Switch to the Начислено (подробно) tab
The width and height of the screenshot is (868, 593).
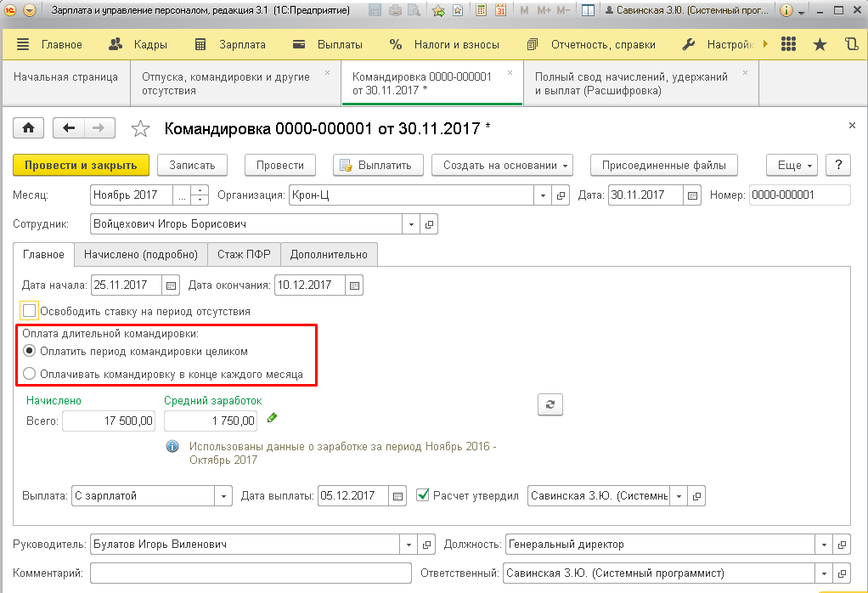(141, 254)
